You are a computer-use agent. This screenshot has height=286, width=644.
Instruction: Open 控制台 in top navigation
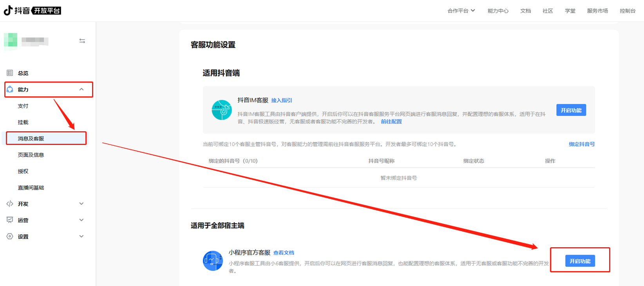coord(628,11)
